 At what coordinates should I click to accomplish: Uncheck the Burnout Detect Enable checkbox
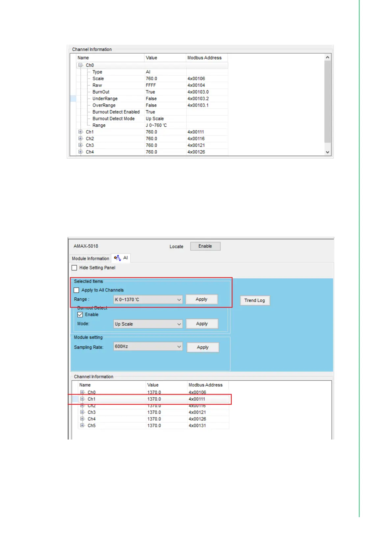(x=80, y=315)
